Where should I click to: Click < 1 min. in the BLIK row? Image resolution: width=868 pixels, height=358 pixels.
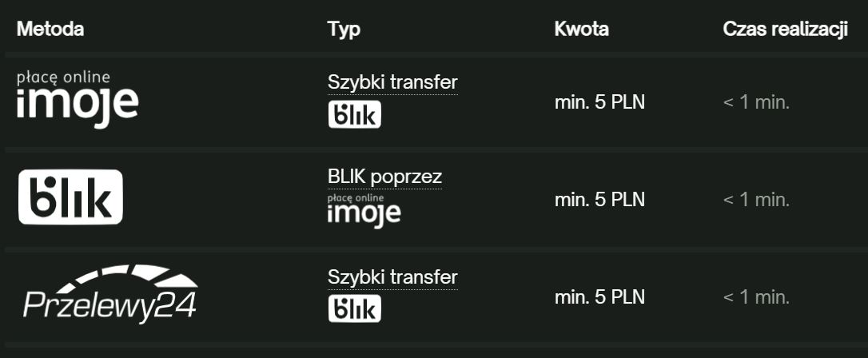[756, 200]
